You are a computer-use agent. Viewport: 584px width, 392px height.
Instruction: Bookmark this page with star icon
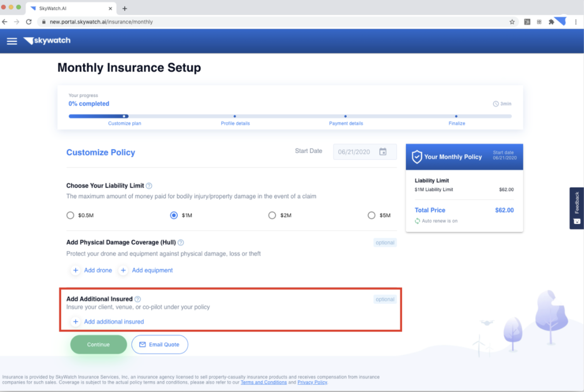[x=512, y=22]
